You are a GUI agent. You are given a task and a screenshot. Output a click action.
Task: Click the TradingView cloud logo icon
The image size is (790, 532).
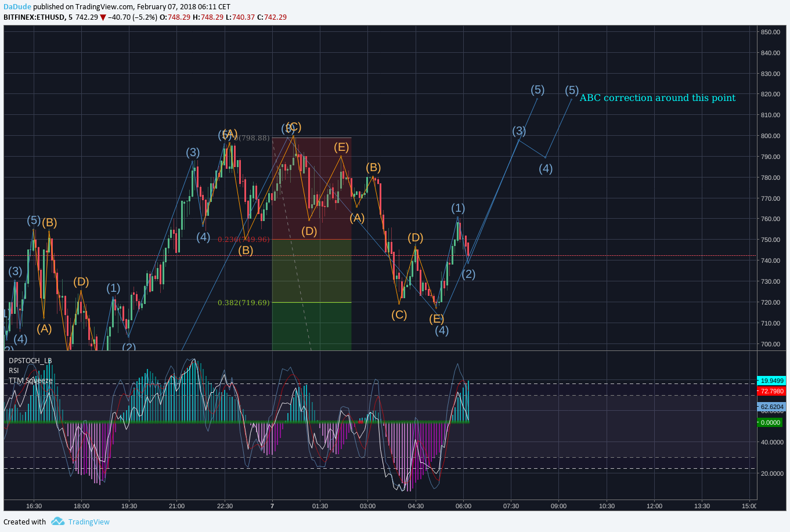(57, 522)
